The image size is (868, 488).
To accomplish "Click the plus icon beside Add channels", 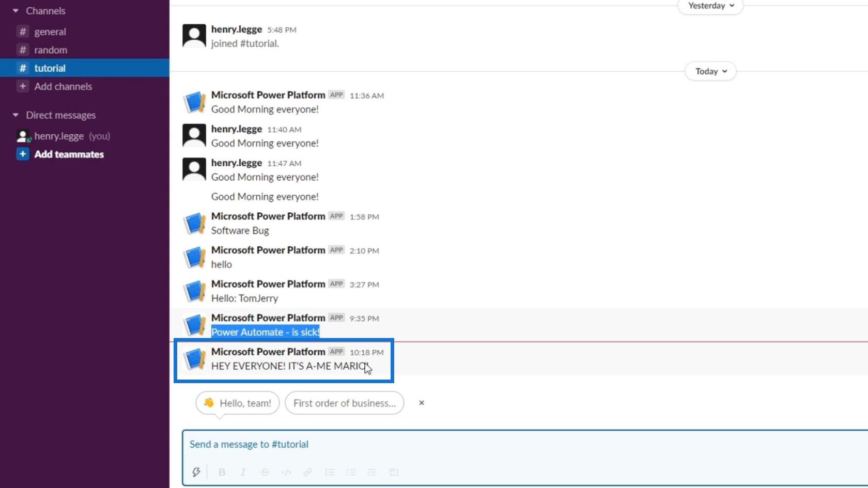I will (x=23, y=86).
